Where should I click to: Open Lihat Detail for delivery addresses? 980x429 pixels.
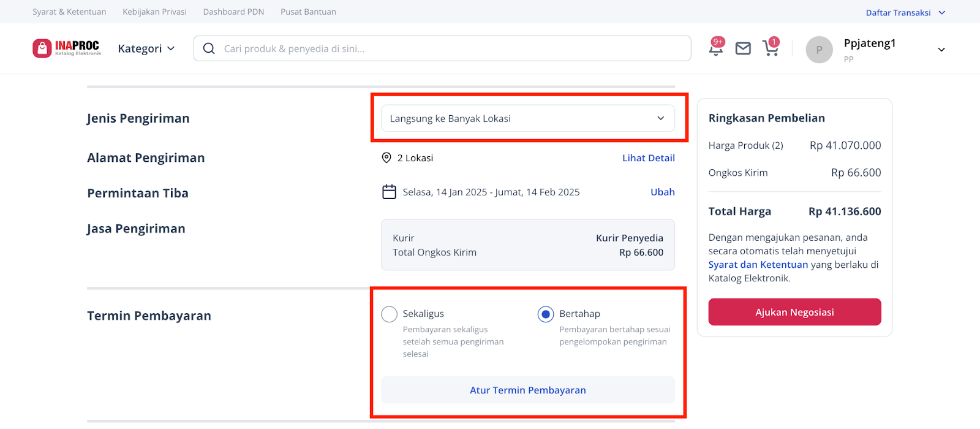click(648, 158)
